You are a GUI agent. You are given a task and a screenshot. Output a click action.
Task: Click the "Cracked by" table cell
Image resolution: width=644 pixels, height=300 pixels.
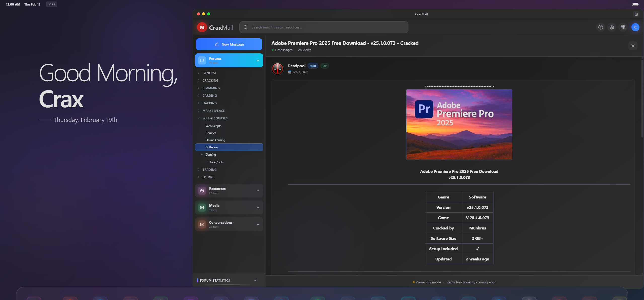click(443, 228)
